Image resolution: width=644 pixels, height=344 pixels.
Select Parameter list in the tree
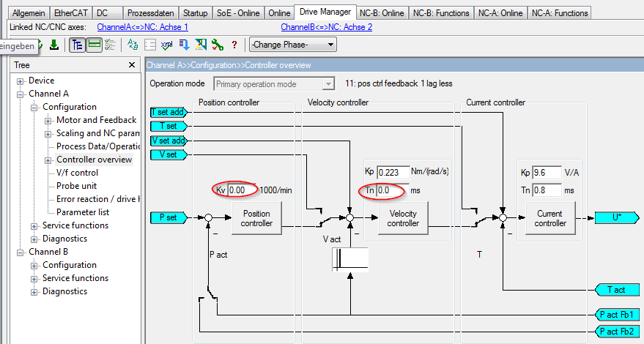pyautogui.click(x=83, y=212)
